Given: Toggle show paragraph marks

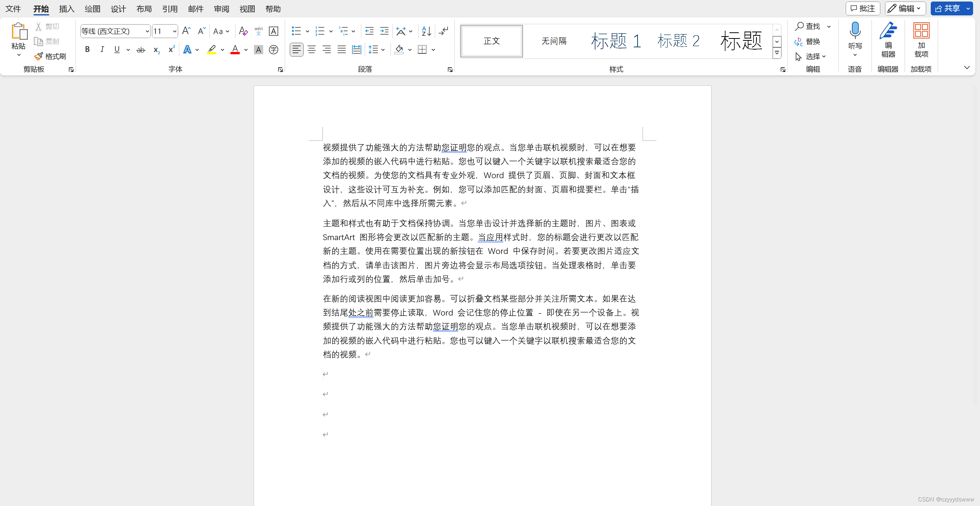Looking at the screenshot, I should click(444, 31).
